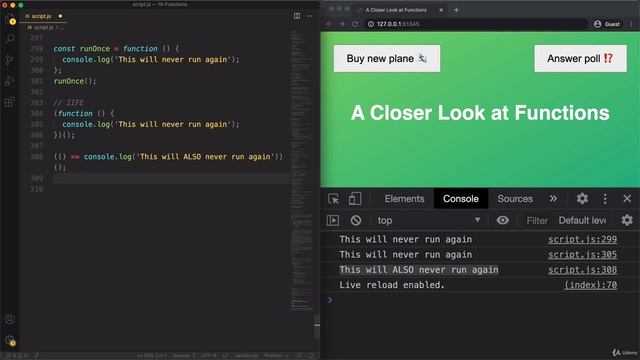
Task: Open the Explorer icon in VS Code activity bar
Action: [10, 19]
